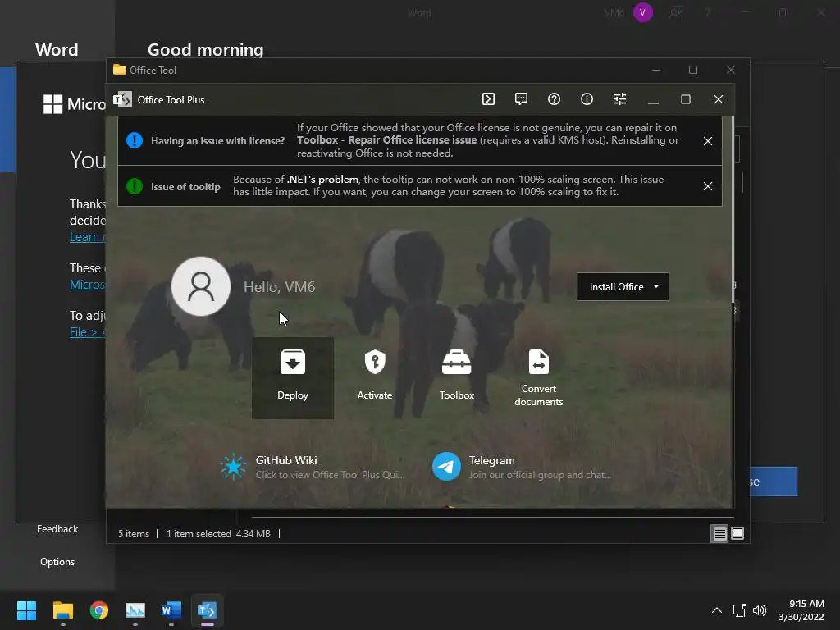Open the clock and date panel
Image resolution: width=840 pixels, height=630 pixels.
coord(801,610)
